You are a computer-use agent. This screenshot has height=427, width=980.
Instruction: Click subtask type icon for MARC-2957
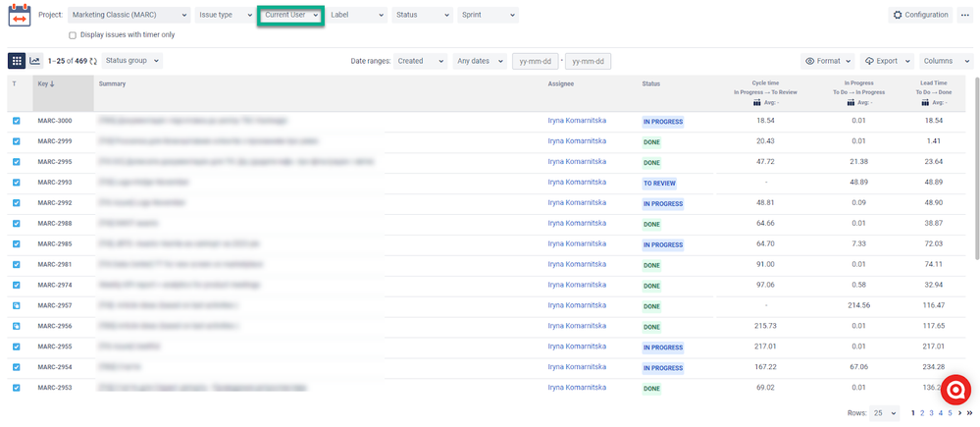click(x=17, y=305)
